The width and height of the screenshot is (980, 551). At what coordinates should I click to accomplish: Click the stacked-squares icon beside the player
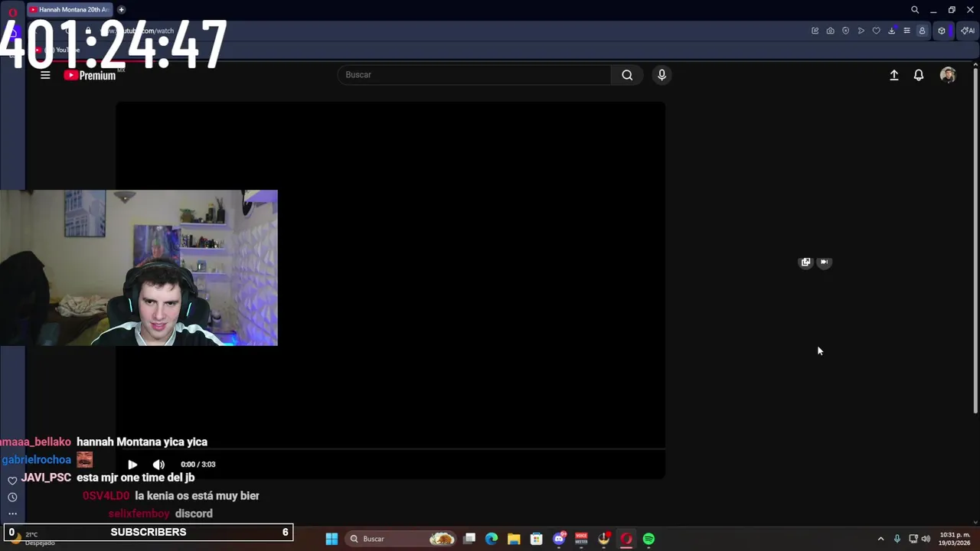(x=805, y=262)
